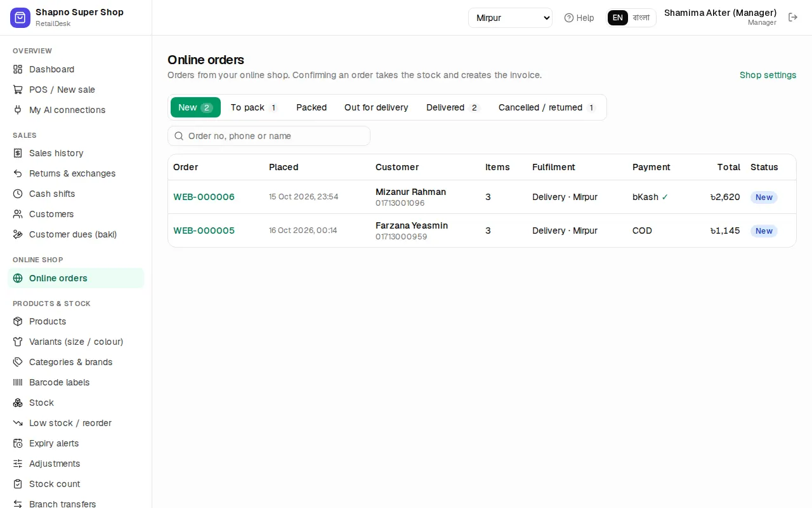Open Cash shifts clock icon

(18, 194)
